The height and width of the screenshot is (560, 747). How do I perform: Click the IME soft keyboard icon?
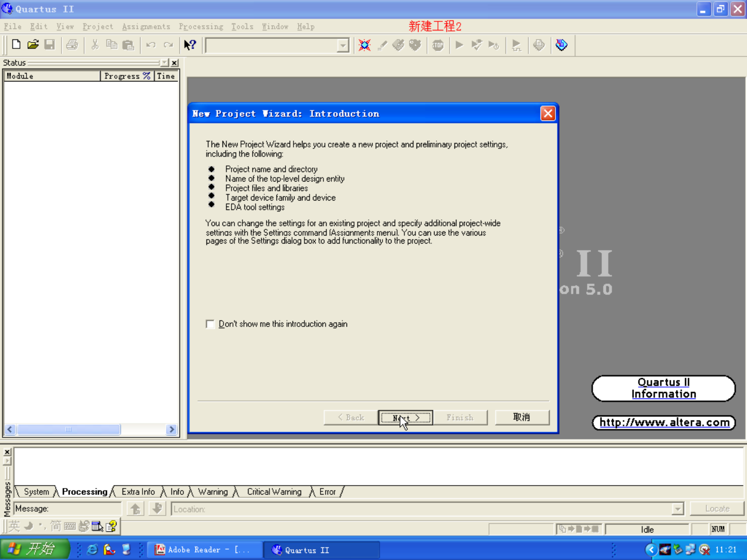pos(70,526)
